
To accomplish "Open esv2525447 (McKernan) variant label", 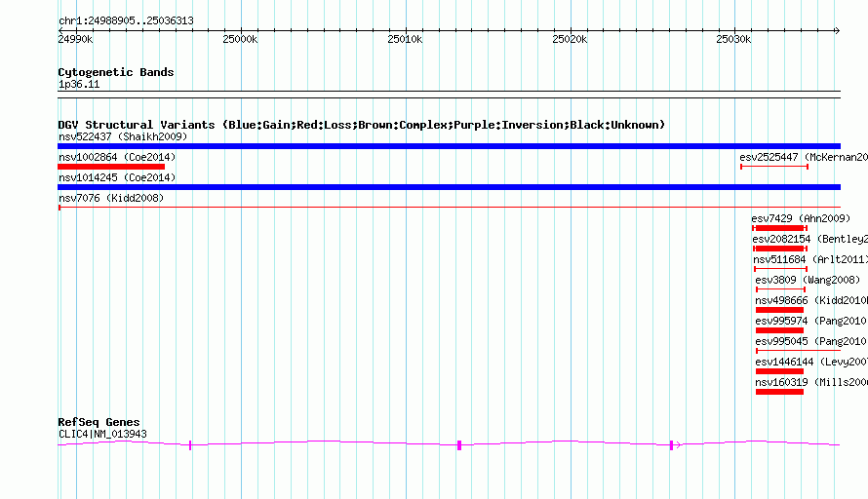I will coord(804,157).
